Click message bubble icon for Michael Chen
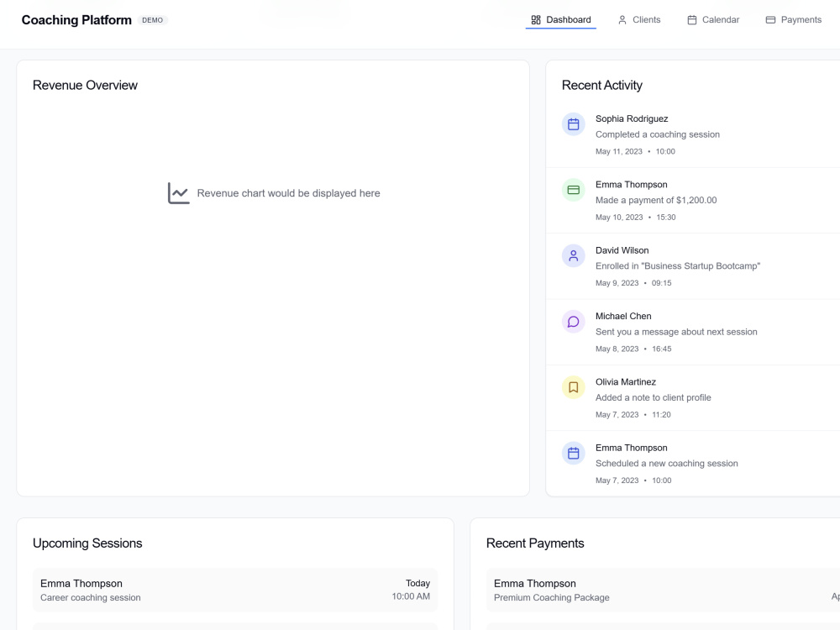 tap(573, 322)
